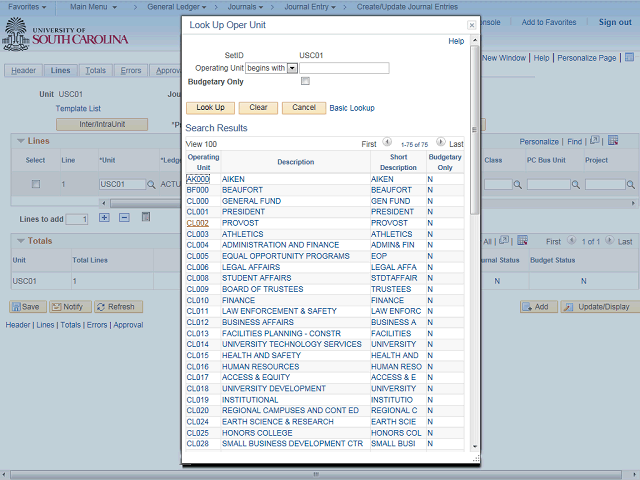Click Create/Update Journal Entries breadcrumb

click(407, 7)
